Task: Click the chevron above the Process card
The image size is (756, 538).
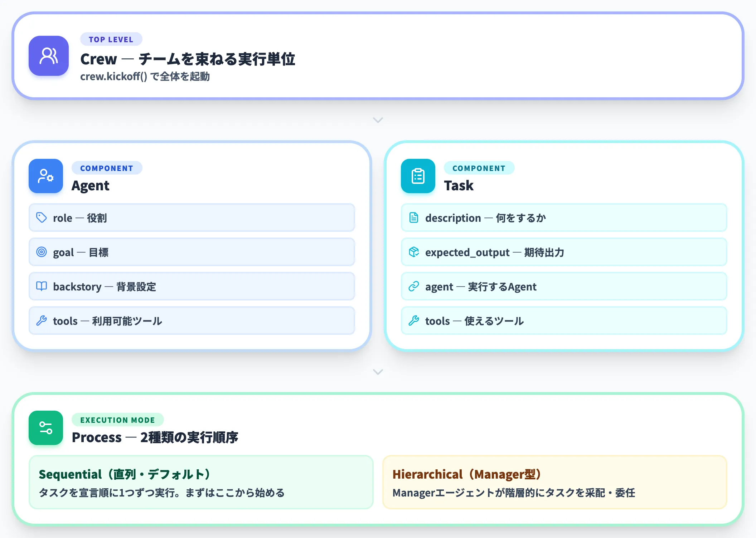Action: (378, 372)
